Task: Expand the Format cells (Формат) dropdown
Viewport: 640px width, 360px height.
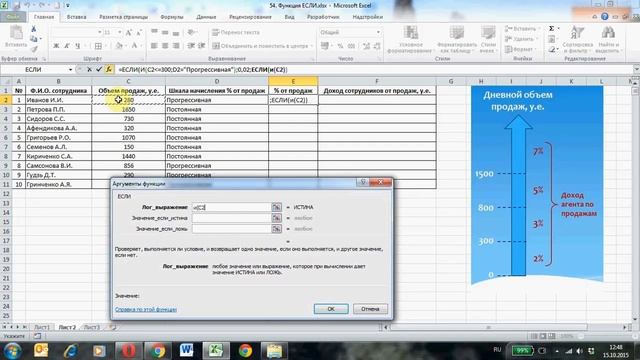Action: pos(536,49)
